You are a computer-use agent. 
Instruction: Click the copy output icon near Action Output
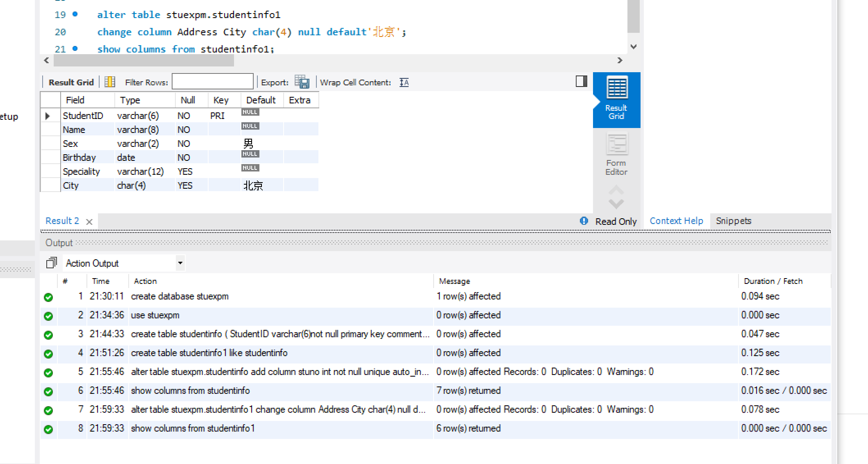[x=51, y=263]
